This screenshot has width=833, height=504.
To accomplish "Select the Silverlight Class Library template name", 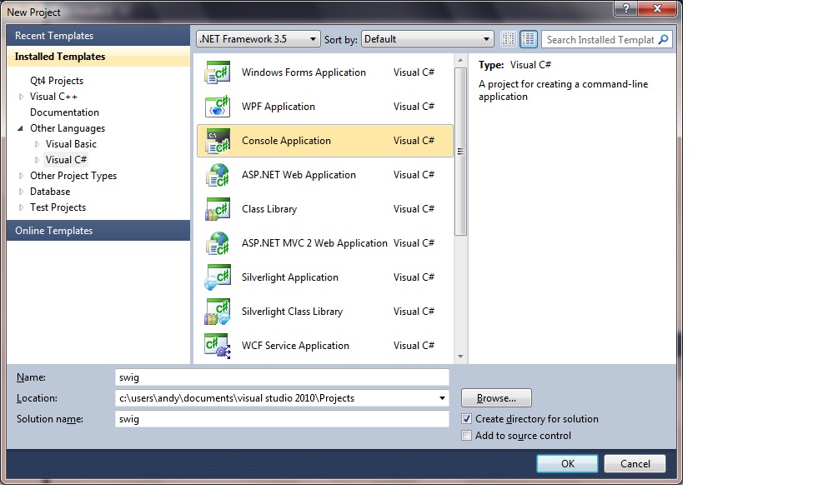I will pyautogui.click(x=292, y=312).
